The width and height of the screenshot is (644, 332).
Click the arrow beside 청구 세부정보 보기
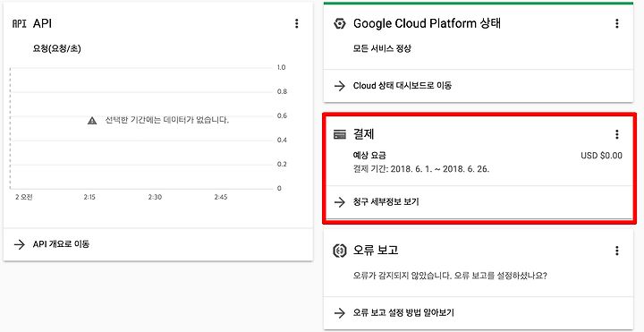tap(339, 201)
